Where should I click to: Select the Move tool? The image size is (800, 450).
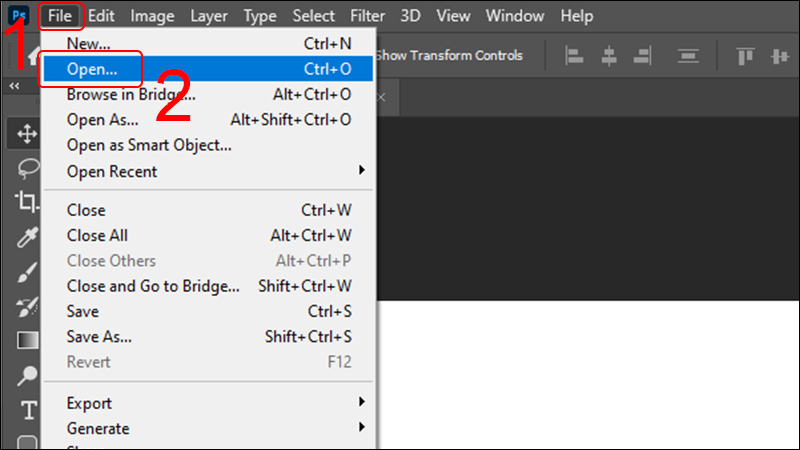[27, 134]
